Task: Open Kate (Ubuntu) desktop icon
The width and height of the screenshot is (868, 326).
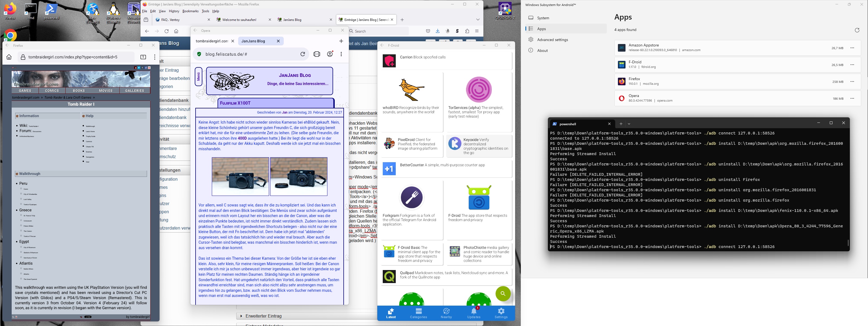Action: [93, 14]
